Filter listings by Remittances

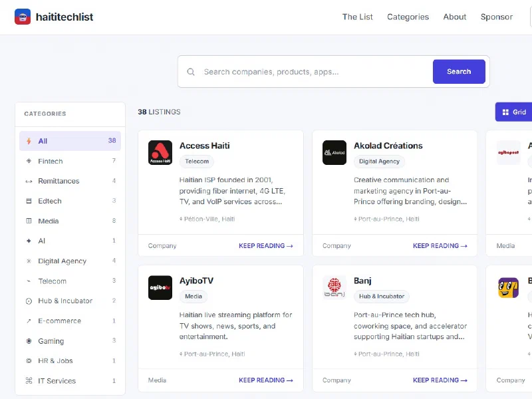70,181
